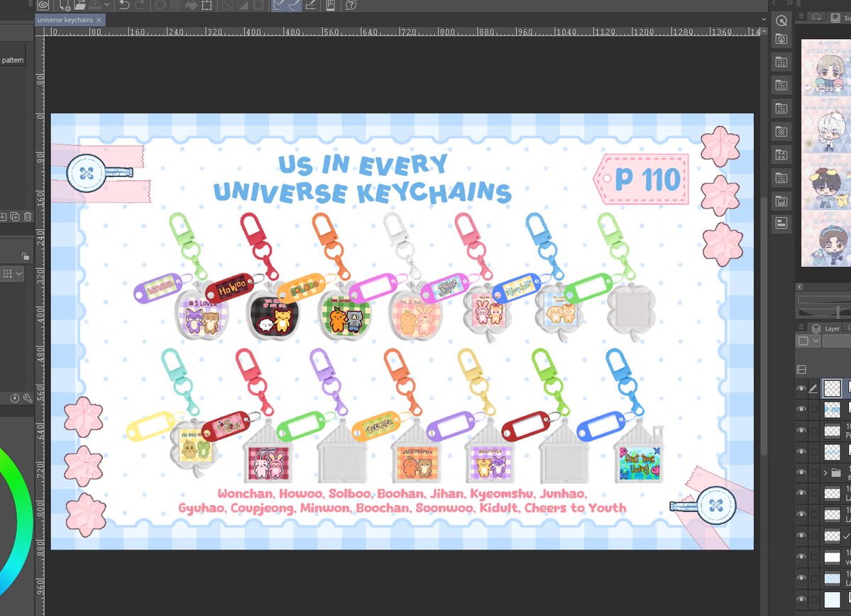The width and height of the screenshot is (851, 616).
Task: Open the bottom panel-layout icon in material column
Action: [x=781, y=223]
